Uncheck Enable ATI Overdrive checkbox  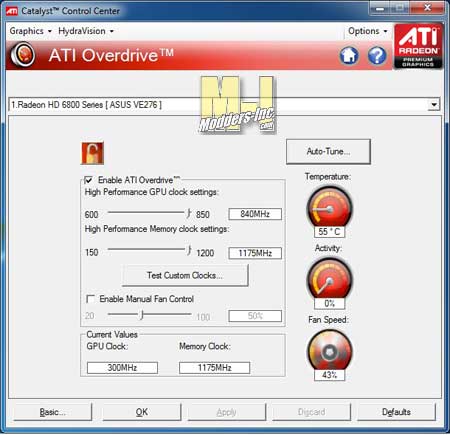[x=88, y=180]
